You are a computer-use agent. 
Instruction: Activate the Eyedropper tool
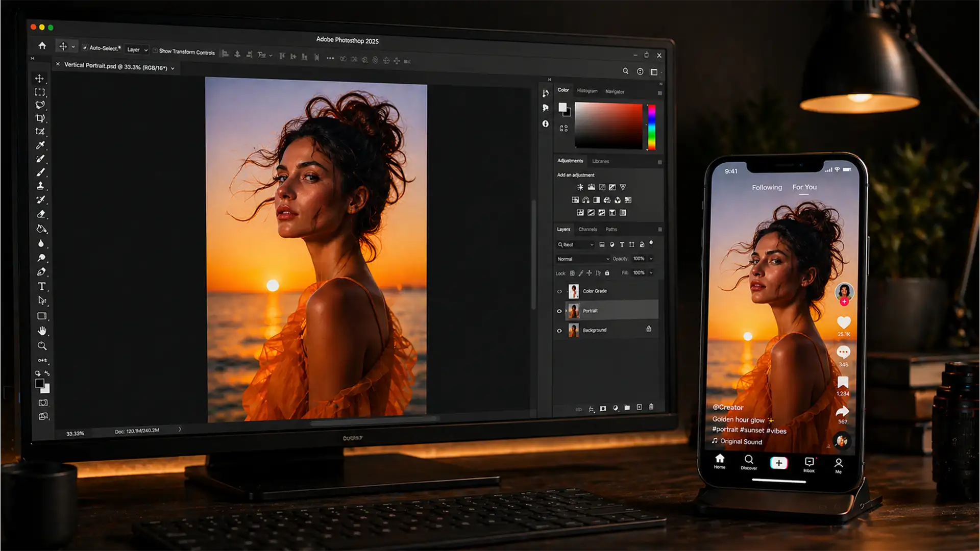[x=41, y=145]
